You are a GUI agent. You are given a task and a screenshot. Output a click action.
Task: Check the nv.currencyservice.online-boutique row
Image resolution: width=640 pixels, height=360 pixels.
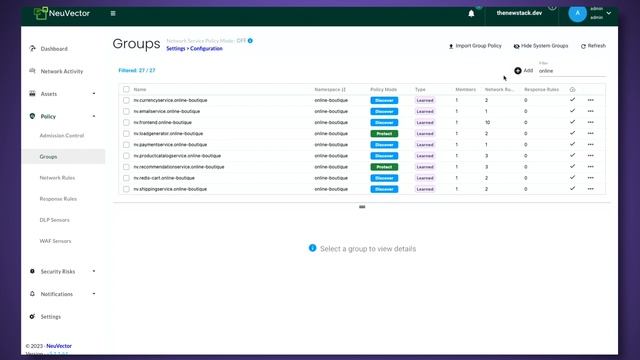[126, 100]
